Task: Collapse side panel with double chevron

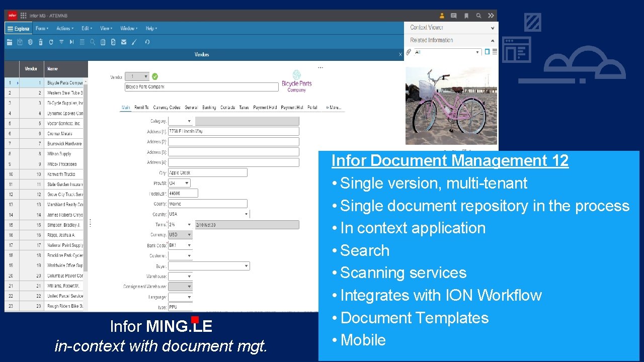Action: coord(491,16)
